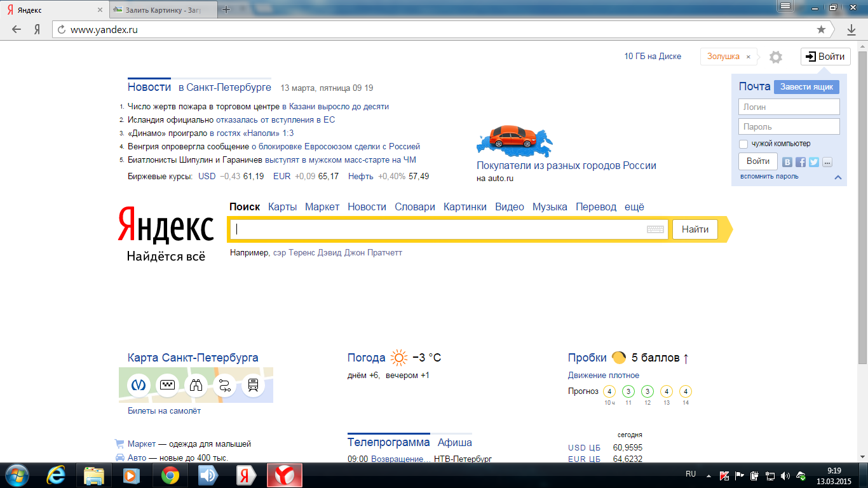The image size is (868, 488).
Task: Open the metro map icon on the Saint Petersburg map
Action: tap(139, 385)
